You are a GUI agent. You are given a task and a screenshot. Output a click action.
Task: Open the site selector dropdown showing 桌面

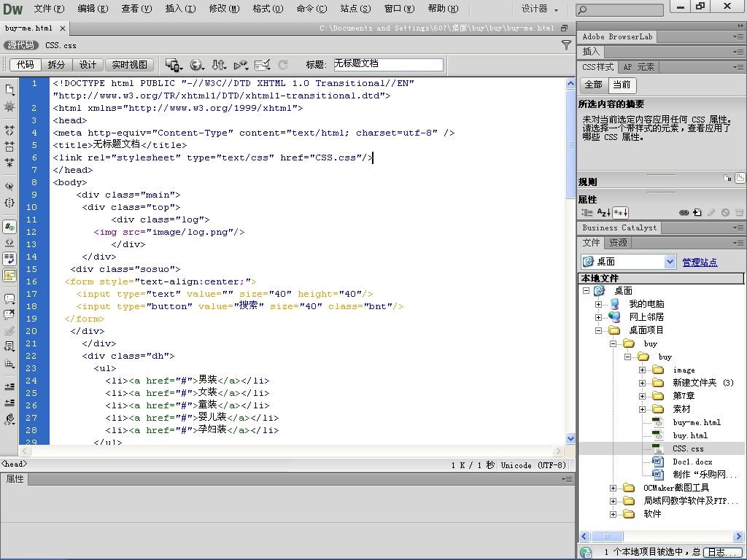point(629,262)
